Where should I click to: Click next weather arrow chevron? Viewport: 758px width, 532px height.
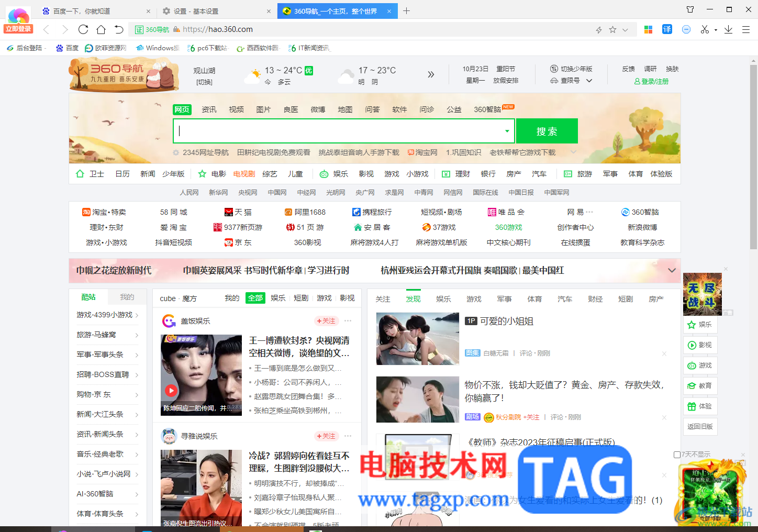pyautogui.click(x=431, y=74)
